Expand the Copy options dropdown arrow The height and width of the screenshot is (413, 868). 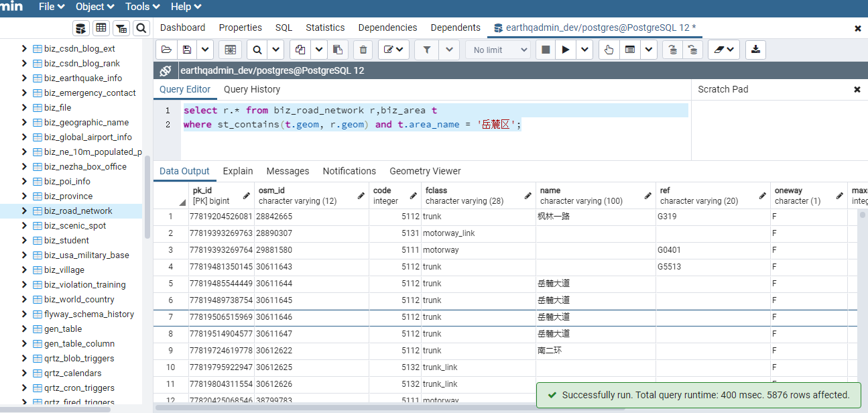pyautogui.click(x=318, y=50)
